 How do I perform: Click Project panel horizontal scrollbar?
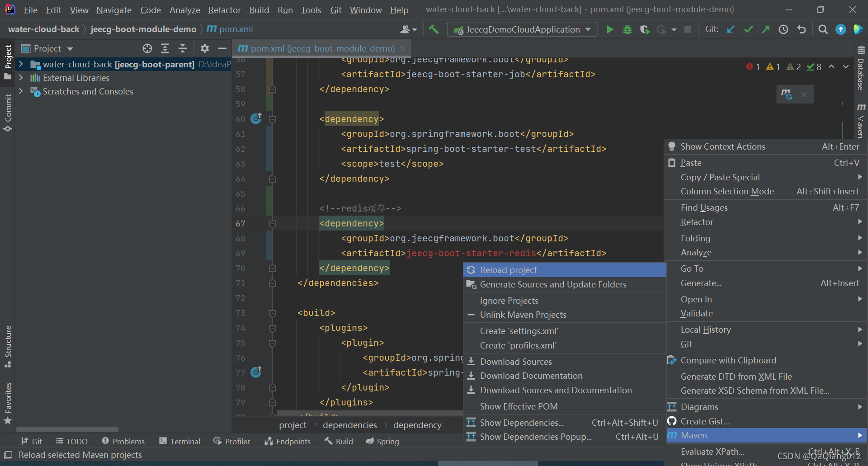coord(67,429)
